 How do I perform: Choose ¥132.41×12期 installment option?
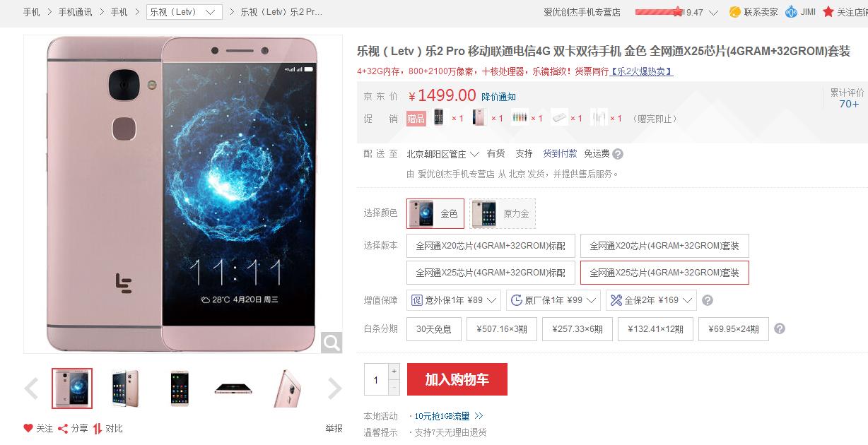pos(656,329)
